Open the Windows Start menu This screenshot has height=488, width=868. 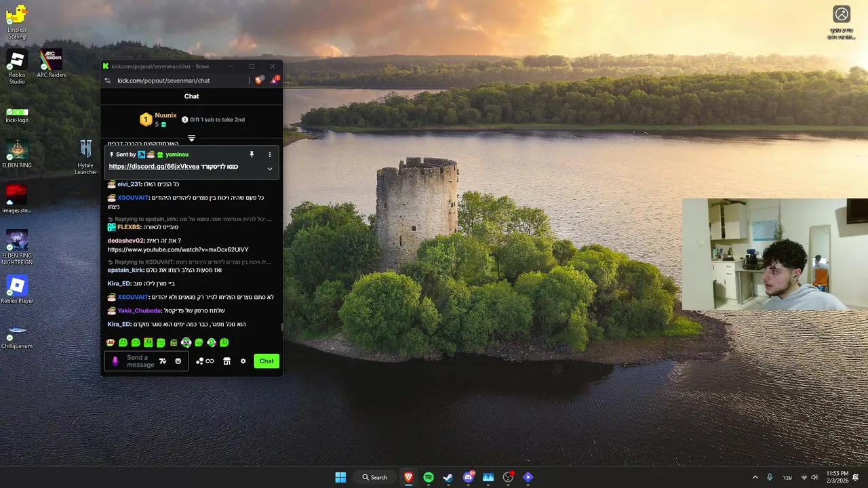[x=340, y=477]
